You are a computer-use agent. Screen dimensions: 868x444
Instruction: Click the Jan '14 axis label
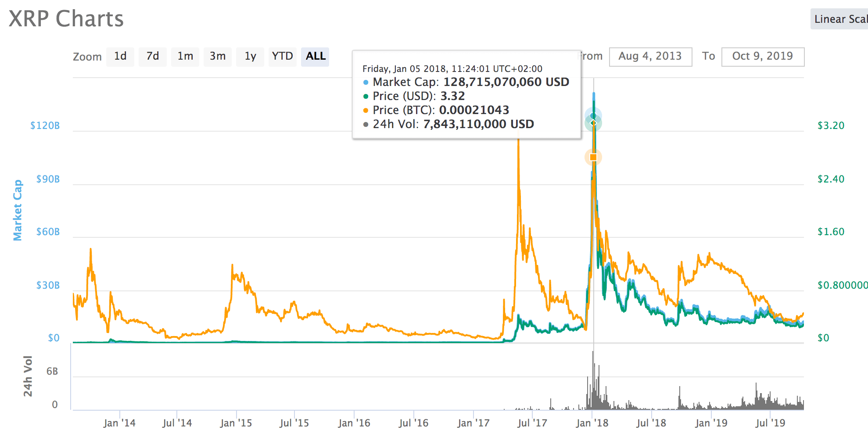tap(119, 423)
